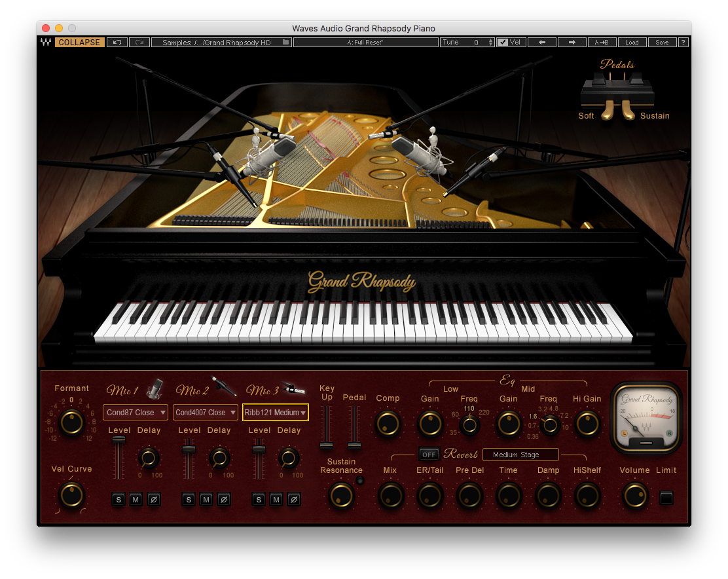Screen dimensions: 728x579
Task: Click A→B copy button
Action: pyautogui.click(x=602, y=43)
